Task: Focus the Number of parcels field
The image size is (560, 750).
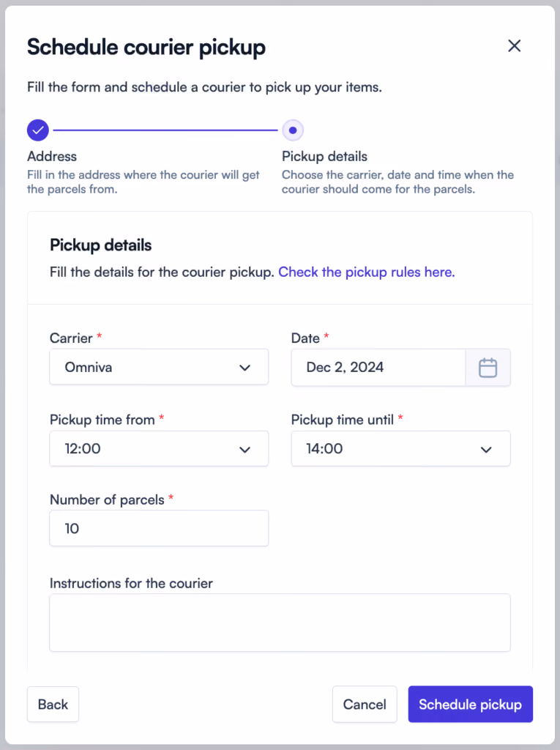Action: click(x=159, y=528)
